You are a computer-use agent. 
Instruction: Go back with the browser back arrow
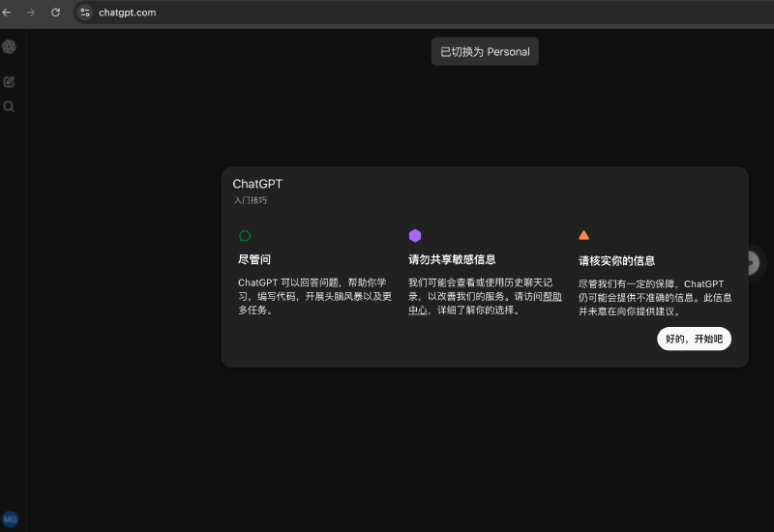click(7, 13)
